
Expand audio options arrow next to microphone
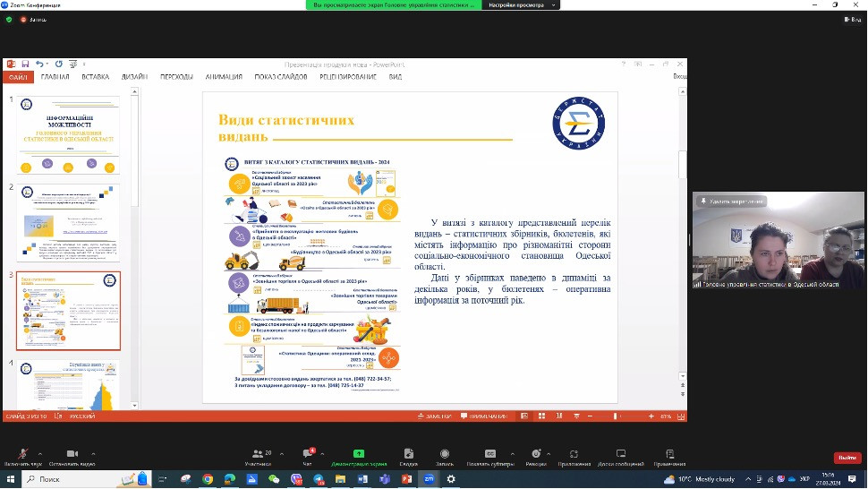point(40,453)
